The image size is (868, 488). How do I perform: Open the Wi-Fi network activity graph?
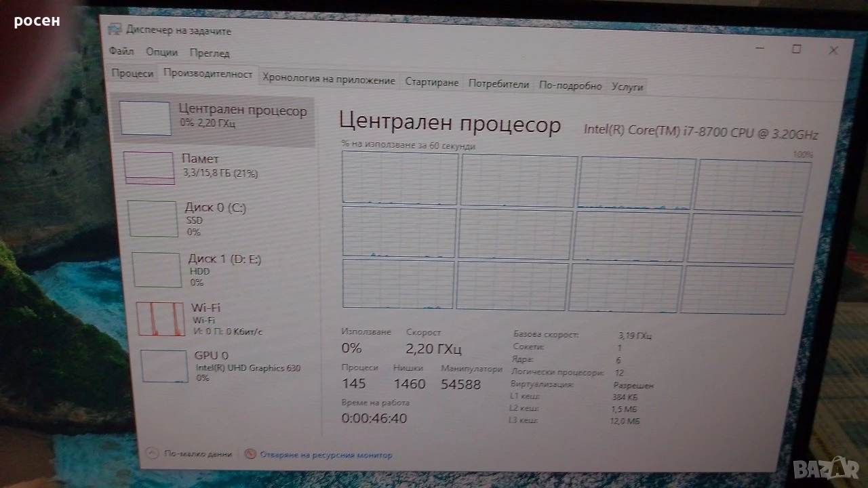(160, 319)
